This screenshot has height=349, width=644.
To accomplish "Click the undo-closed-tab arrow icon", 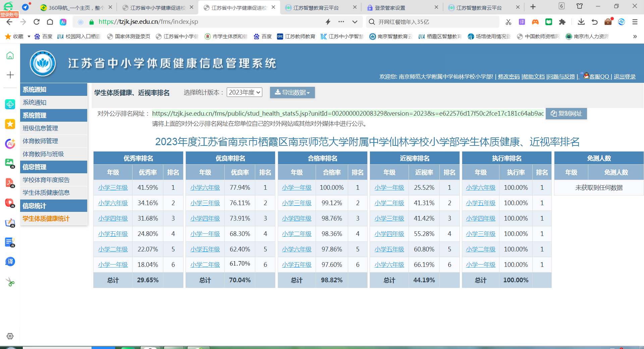I will point(595,22).
